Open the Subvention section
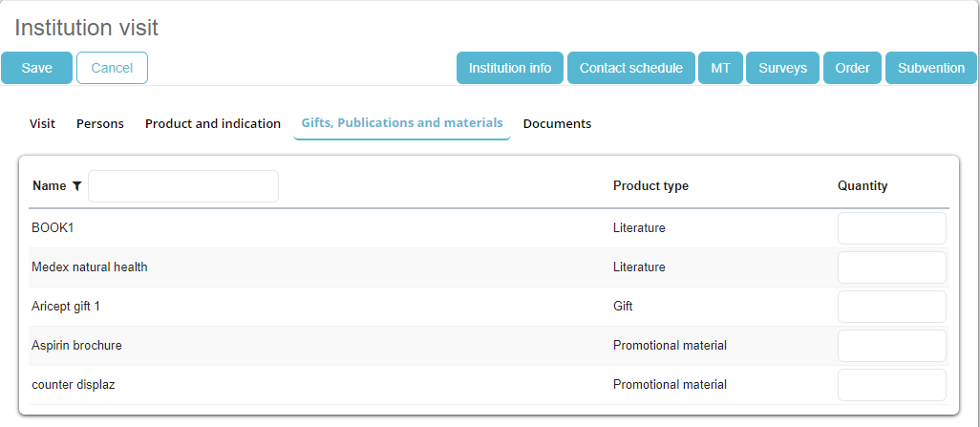The image size is (980, 427). pyautogui.click(x=930, y=68)
